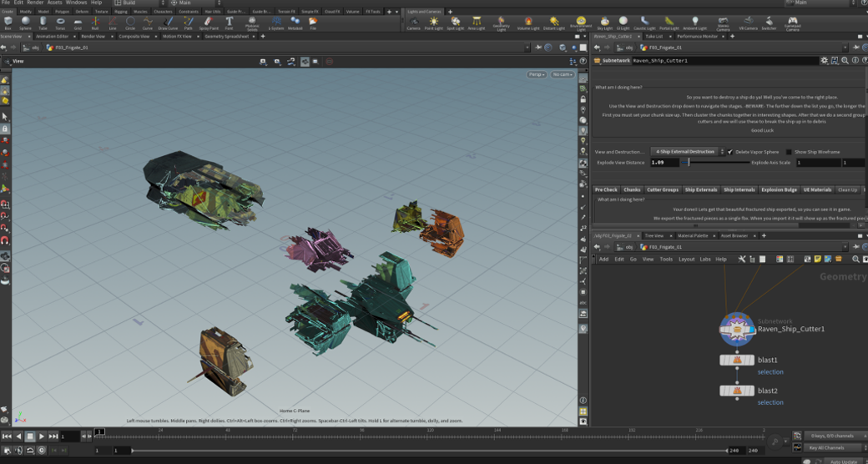This screenshot has height=464, width=868.
Task: Add an Area Light from the shelf
Action: [476, 23]
